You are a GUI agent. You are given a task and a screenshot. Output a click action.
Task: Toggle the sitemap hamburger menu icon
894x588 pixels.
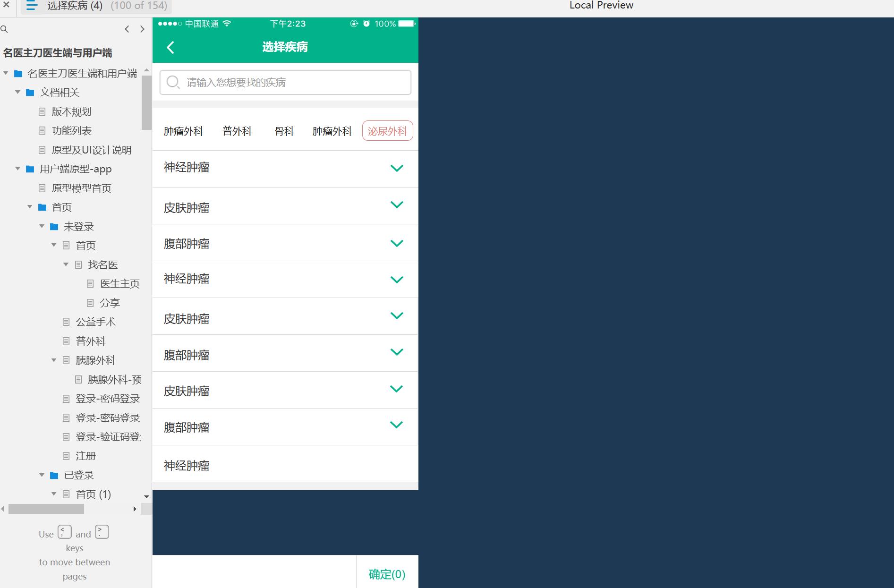[32, 6]
